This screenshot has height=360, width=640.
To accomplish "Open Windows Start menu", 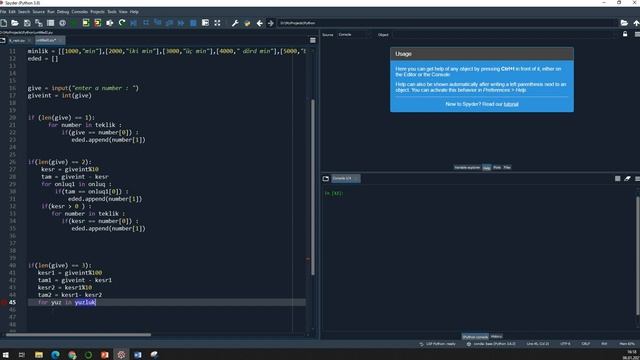I will (x=5, y=355).
